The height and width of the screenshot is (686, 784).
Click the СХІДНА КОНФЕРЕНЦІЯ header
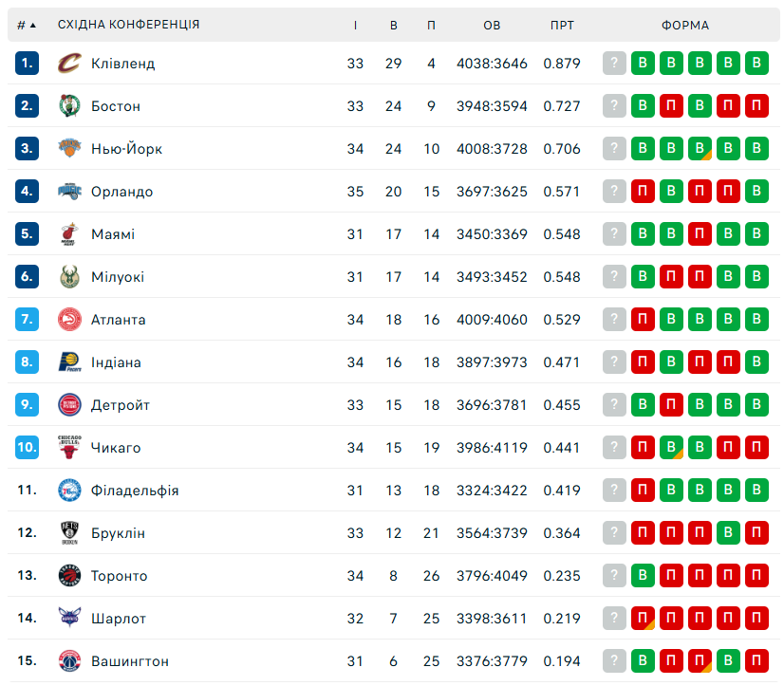tap(128, 25)
